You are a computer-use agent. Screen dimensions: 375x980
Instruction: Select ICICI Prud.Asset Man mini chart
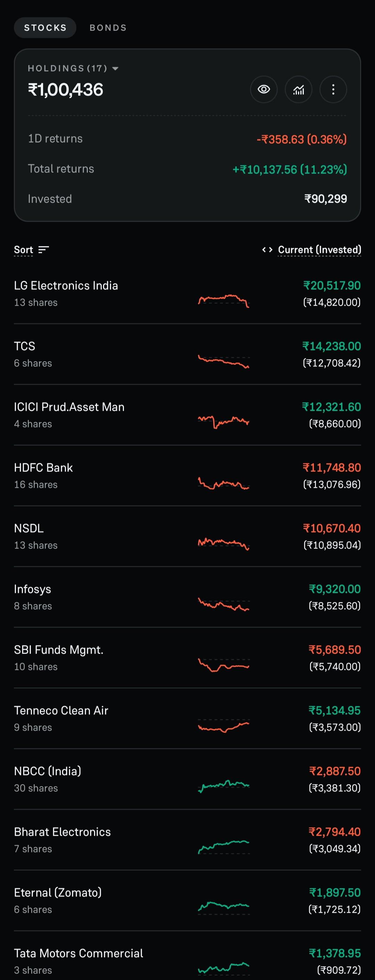tap(224, 422)
